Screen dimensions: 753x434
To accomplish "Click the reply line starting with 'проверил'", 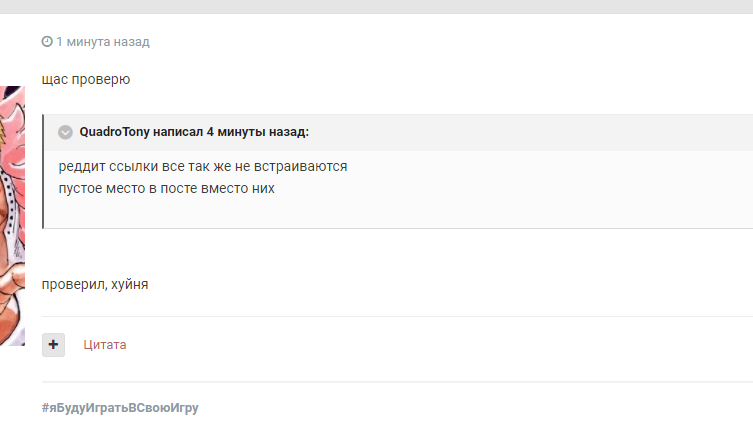I will click(x=95, y=285).
